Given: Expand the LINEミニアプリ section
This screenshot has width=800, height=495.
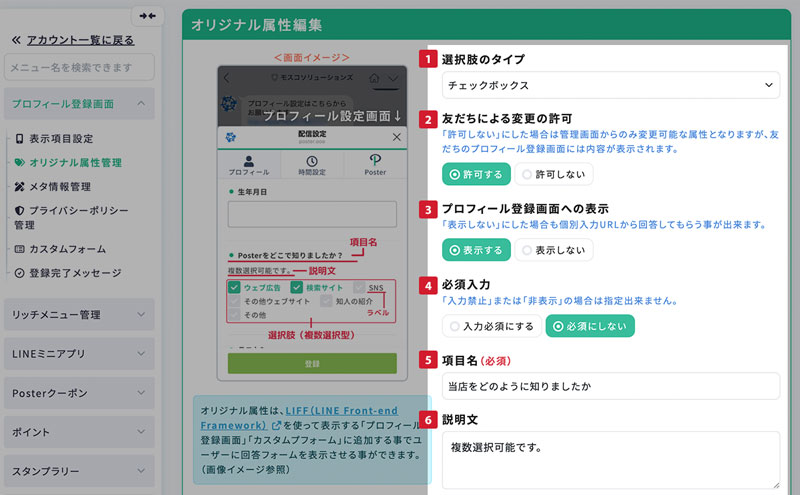Looking at the screenshot, I should tap(78, 354).
